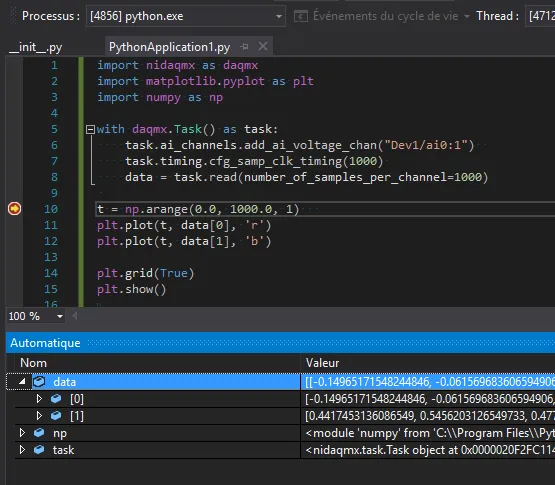Click the Processus label

(51, 16)
